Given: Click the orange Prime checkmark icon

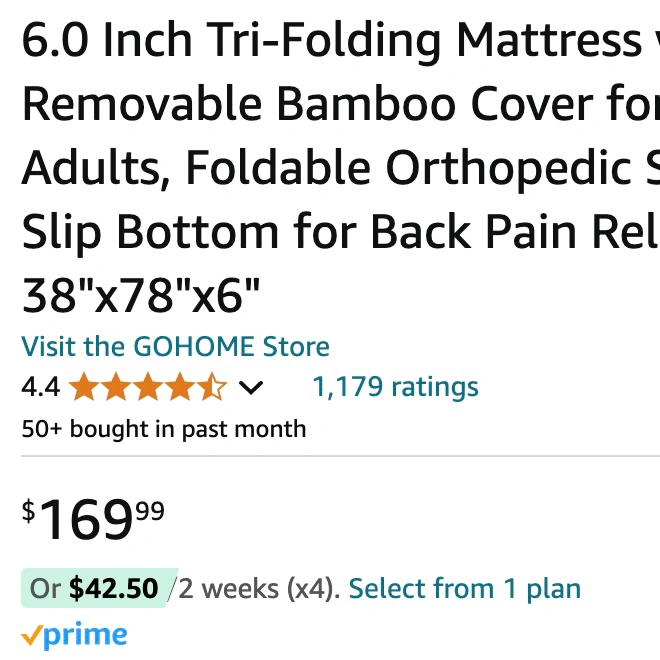Looking at the screenshot, I should pyautogui.click(x=32, y=636).
